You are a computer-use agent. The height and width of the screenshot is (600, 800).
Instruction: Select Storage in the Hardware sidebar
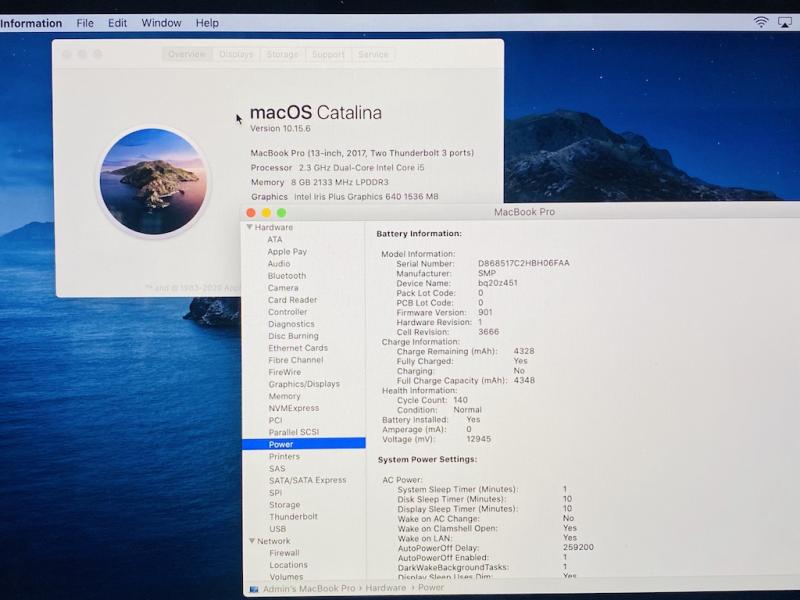(x=285, y=505)
